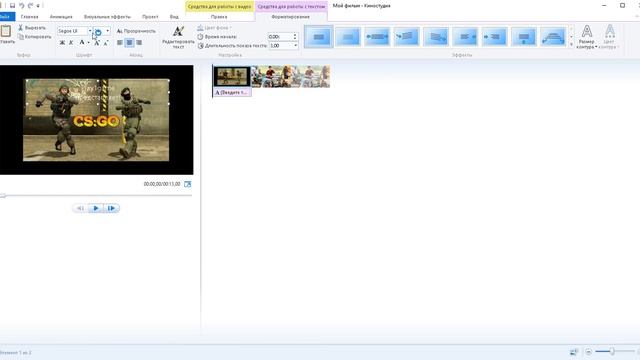Click the font color A icon
640x360 pixels.
[x=82, y=42]
